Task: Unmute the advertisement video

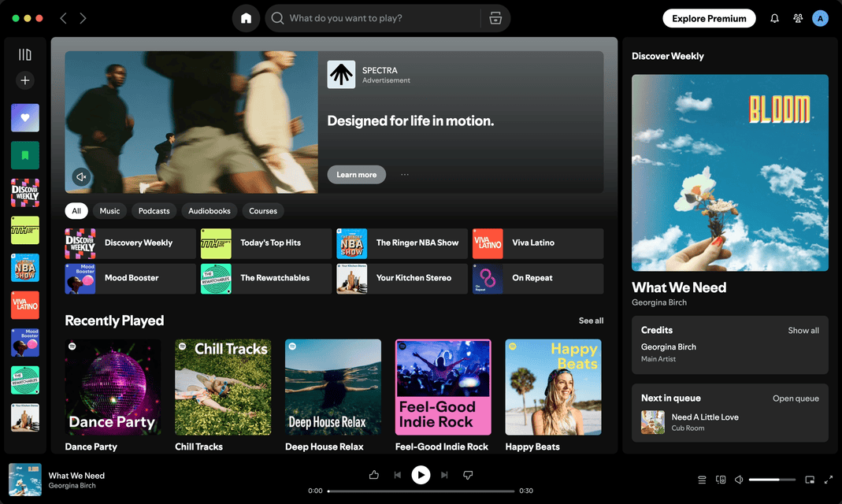Action: tap(82, 176)
